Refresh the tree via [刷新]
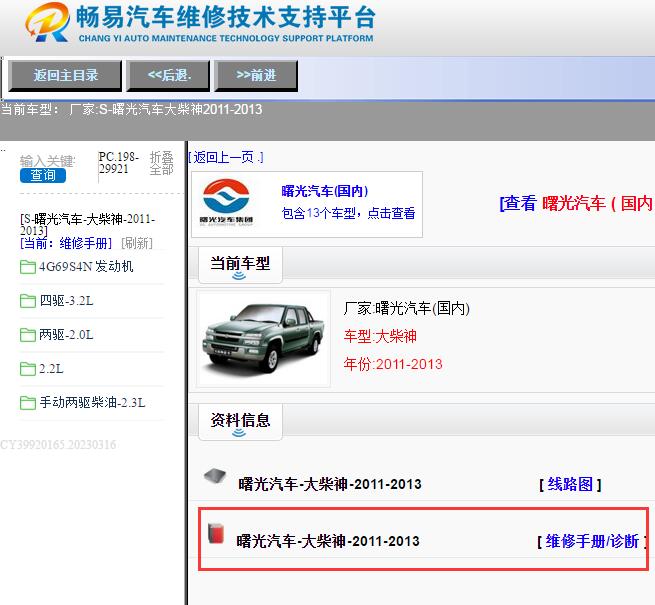Image resolution: width=655 pixels, height=605 pixels. [x=137, y=243]
